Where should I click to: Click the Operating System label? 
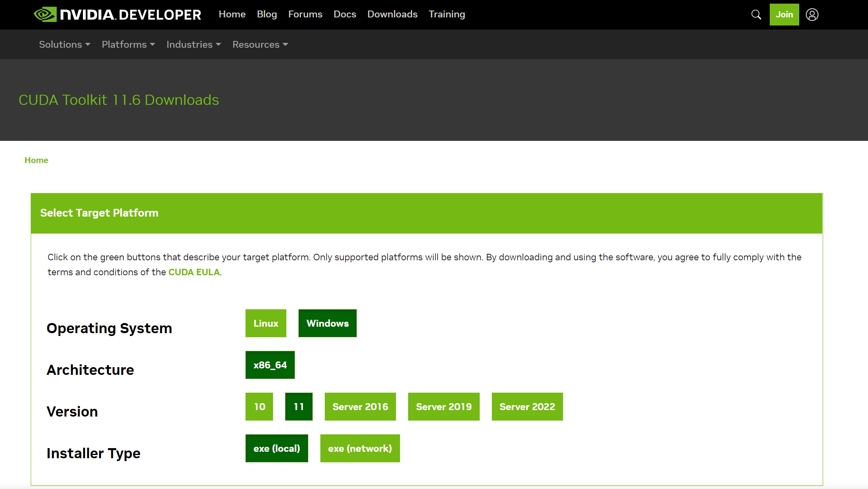(x=109, y=328)
